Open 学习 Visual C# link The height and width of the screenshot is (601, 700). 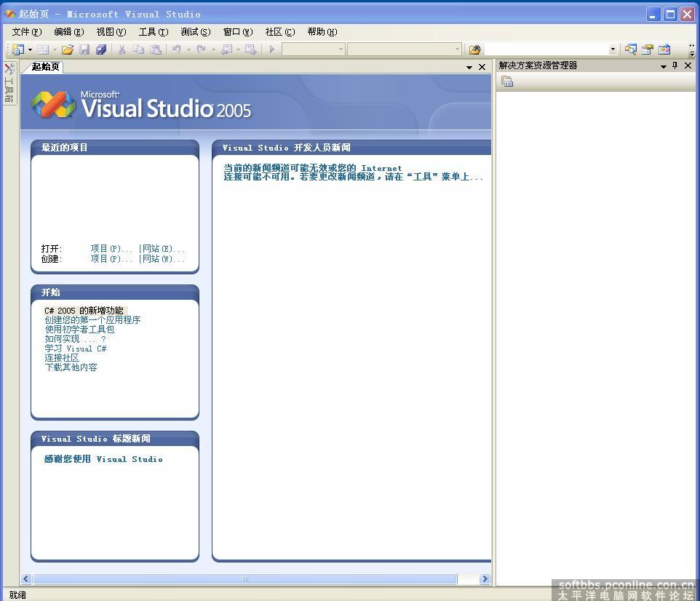tap(76, 349)
